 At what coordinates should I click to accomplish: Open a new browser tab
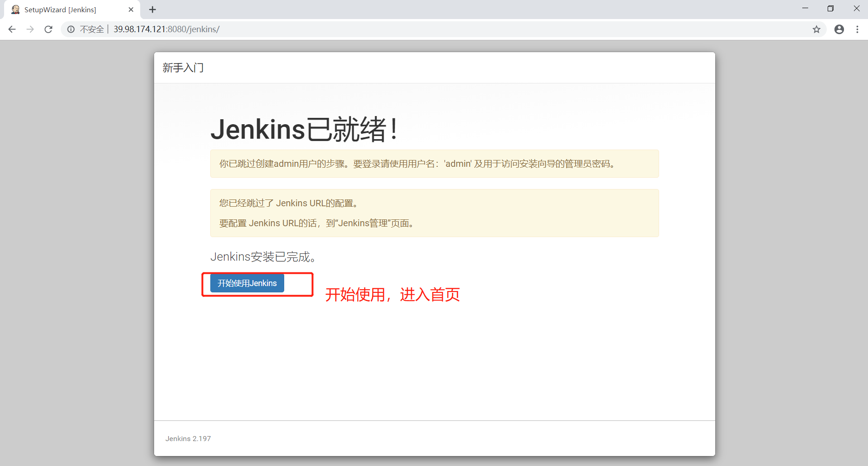coord(152,10)
